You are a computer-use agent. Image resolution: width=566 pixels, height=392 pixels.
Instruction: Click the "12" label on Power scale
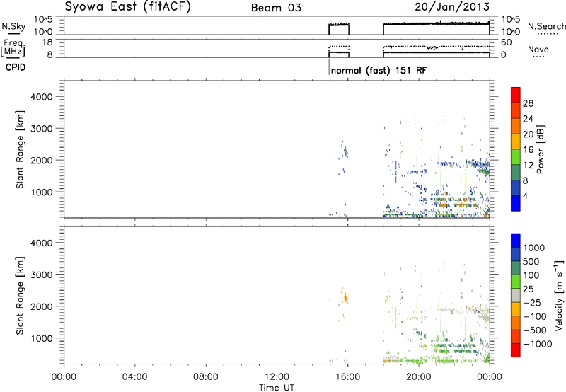click(528, 166)
